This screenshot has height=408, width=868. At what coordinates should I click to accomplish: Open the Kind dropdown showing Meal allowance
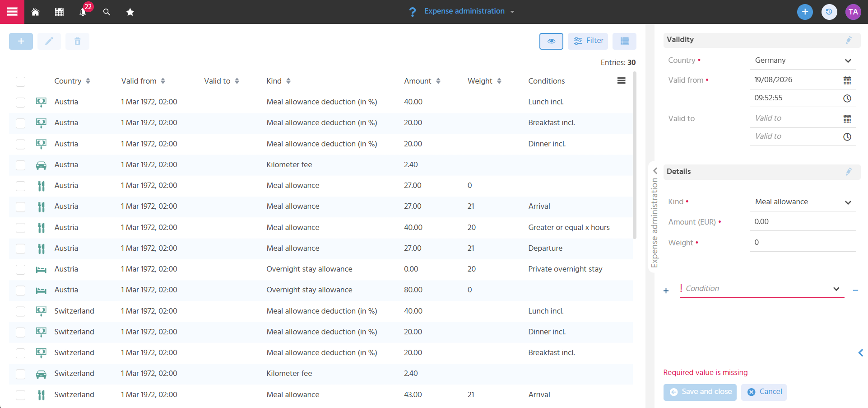[x=803, y=202]
